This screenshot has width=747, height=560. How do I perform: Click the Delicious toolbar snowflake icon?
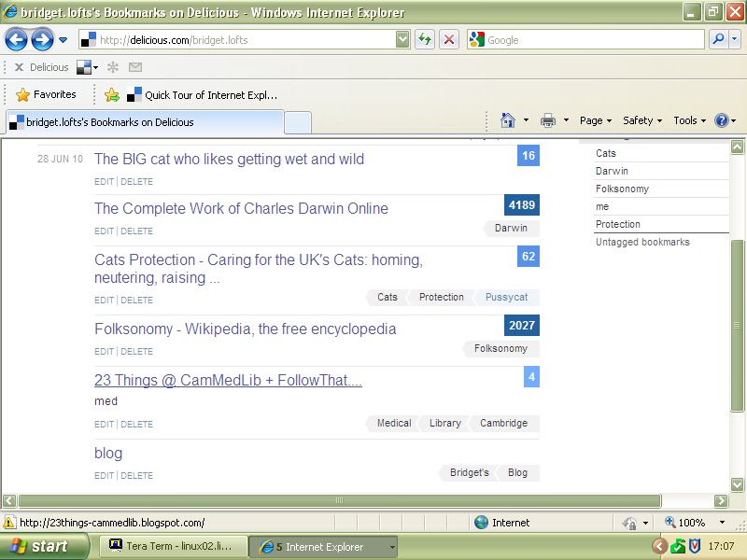pyautogui.click(x=113, y=67)
